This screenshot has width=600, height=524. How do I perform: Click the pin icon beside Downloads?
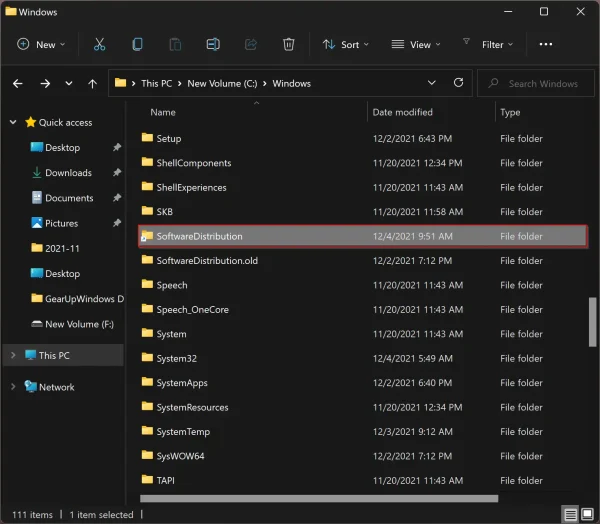click(117, 172)
